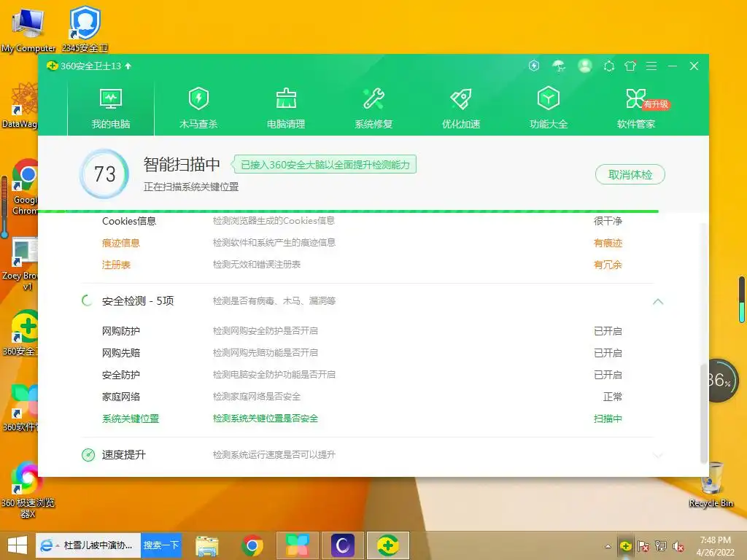Image resolution: width=747 pixels, height=560 pixels.
Task: Open the skin (shirt) icon
Action: [x=630, y=66]
